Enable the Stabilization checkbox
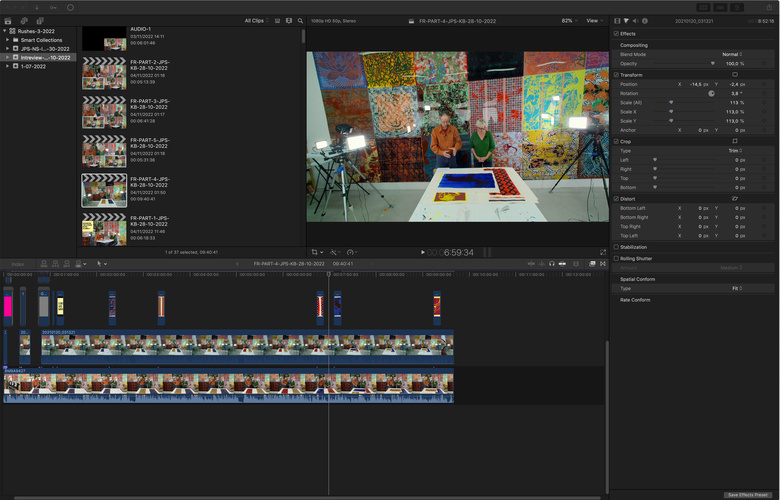 616,247
